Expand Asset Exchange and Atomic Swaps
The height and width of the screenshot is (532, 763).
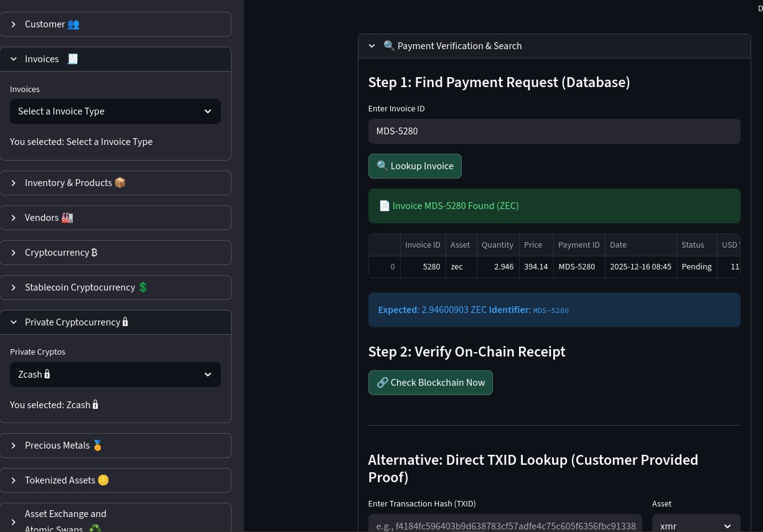tap(115, 521)
